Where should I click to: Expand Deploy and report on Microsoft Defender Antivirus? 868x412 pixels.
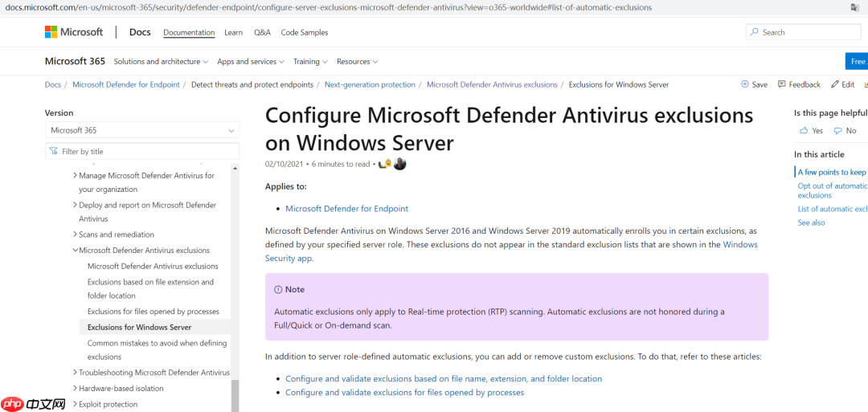point(76,205)
